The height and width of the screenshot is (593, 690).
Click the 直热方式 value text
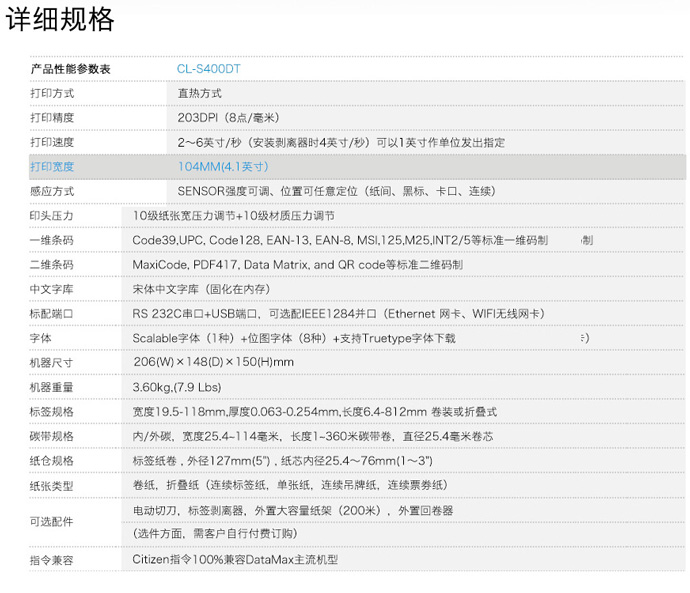[199, 93]
